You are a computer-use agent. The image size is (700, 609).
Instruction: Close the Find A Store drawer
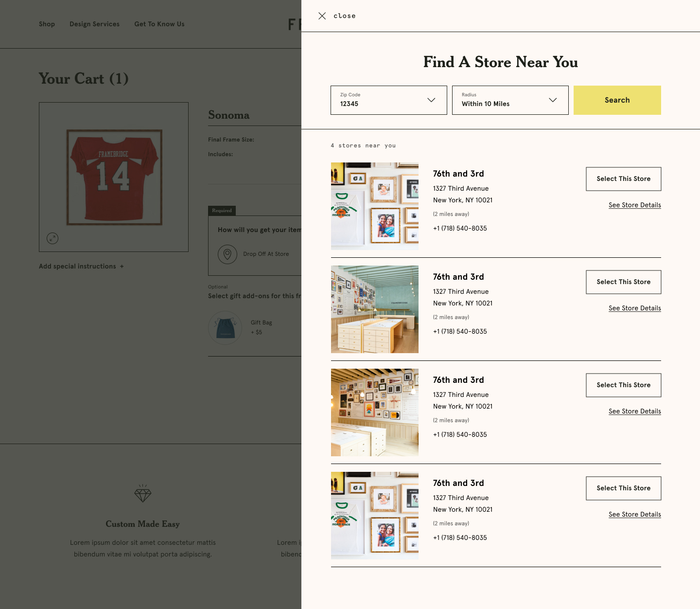click(x=322, y=16)
